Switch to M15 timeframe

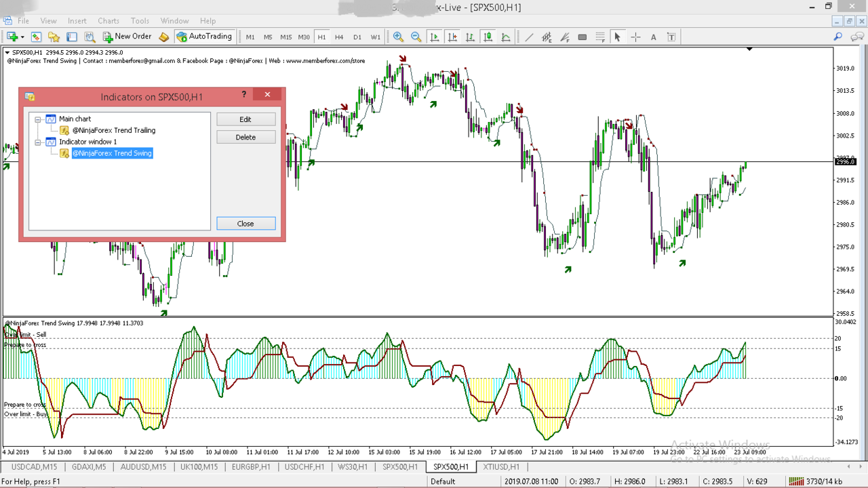click(x=286, y=37)
